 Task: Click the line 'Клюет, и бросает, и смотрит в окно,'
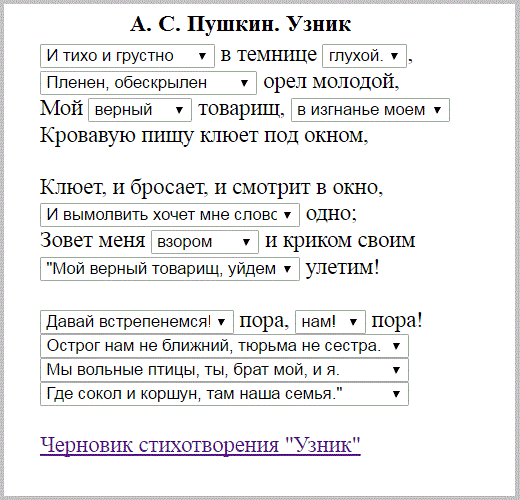click(x=211, y=187)
